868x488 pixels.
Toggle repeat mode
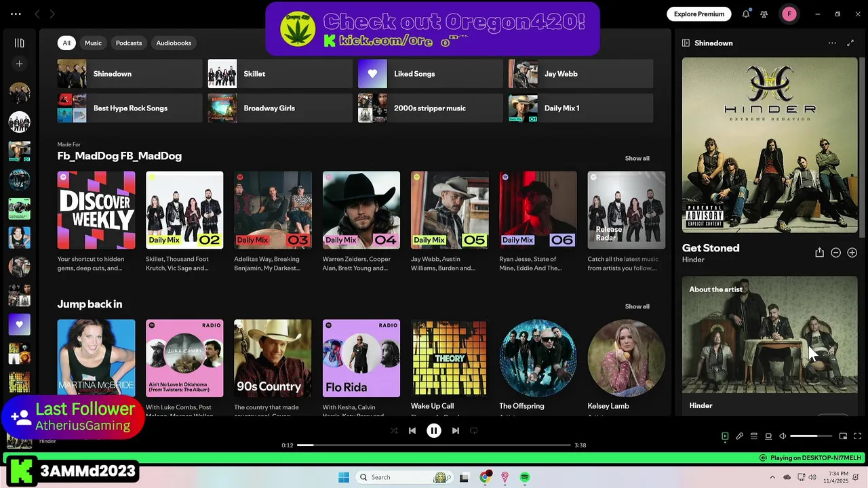click(474, 430)
